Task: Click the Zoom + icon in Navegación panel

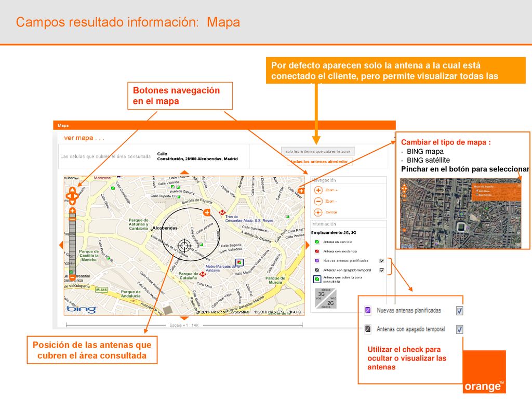Action: click(318, 190)
